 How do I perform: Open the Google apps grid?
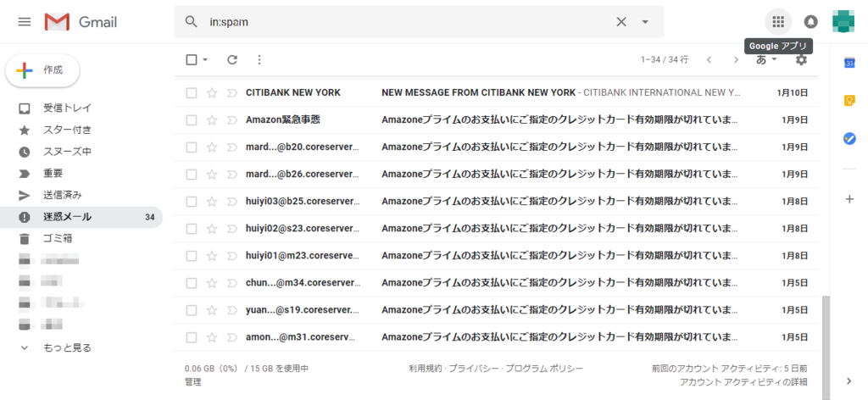(778, 22)
